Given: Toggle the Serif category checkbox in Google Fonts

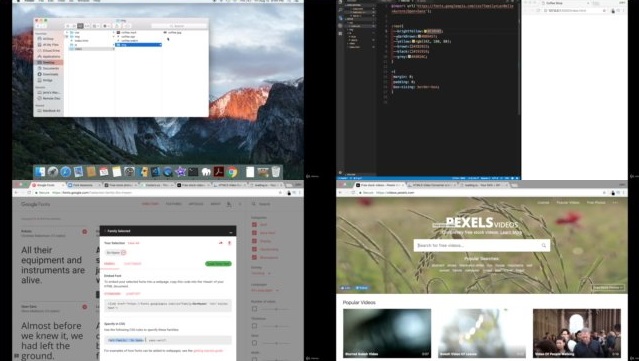Looking at the screenshot, I should point(254,225).
